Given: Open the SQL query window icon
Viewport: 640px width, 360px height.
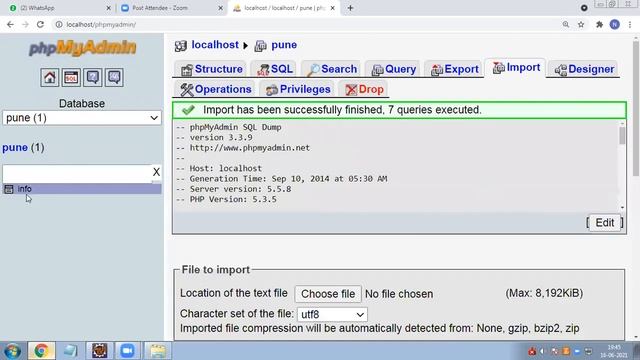Looking at the screenshot, I should coord(71,77).
